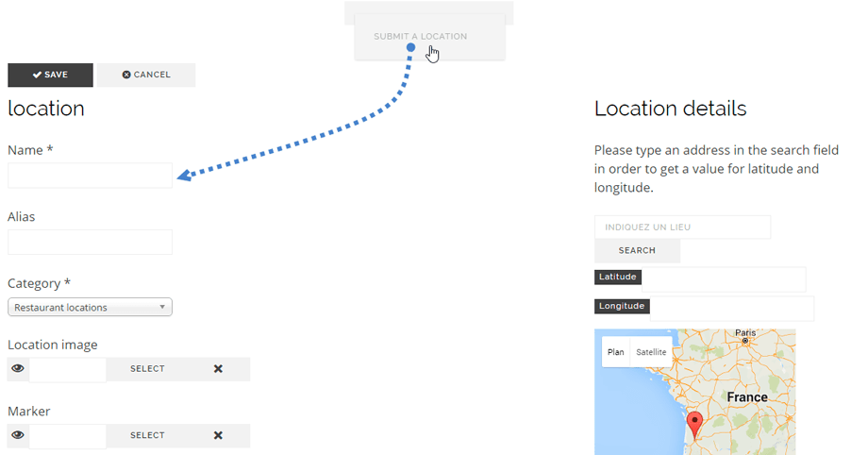Click the Paris label on map

745,332
